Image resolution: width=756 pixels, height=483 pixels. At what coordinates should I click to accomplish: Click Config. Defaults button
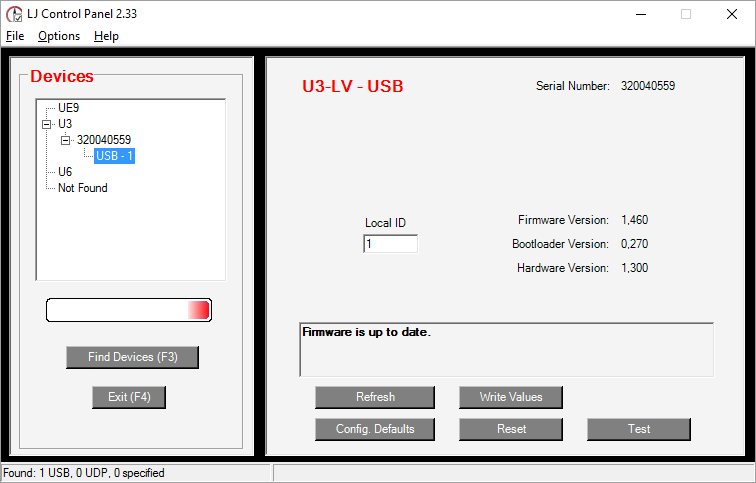[375, 429]
